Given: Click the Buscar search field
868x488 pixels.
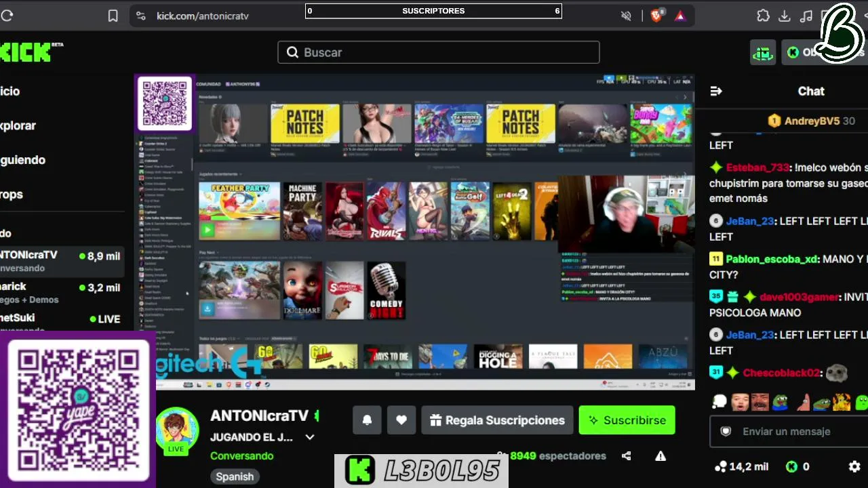Looking at the screenshot, I should (438, 52).
